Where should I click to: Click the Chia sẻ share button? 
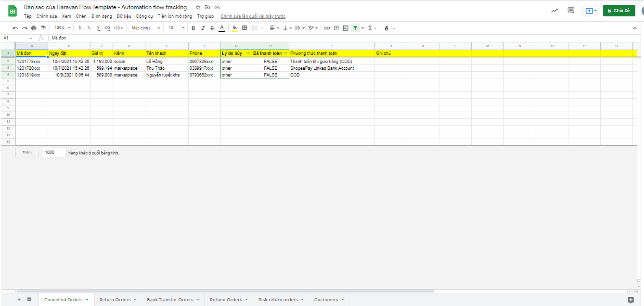618,11
